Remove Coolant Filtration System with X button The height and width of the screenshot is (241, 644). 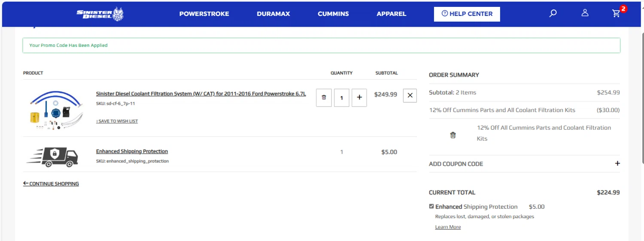click(x=410, y=95)
